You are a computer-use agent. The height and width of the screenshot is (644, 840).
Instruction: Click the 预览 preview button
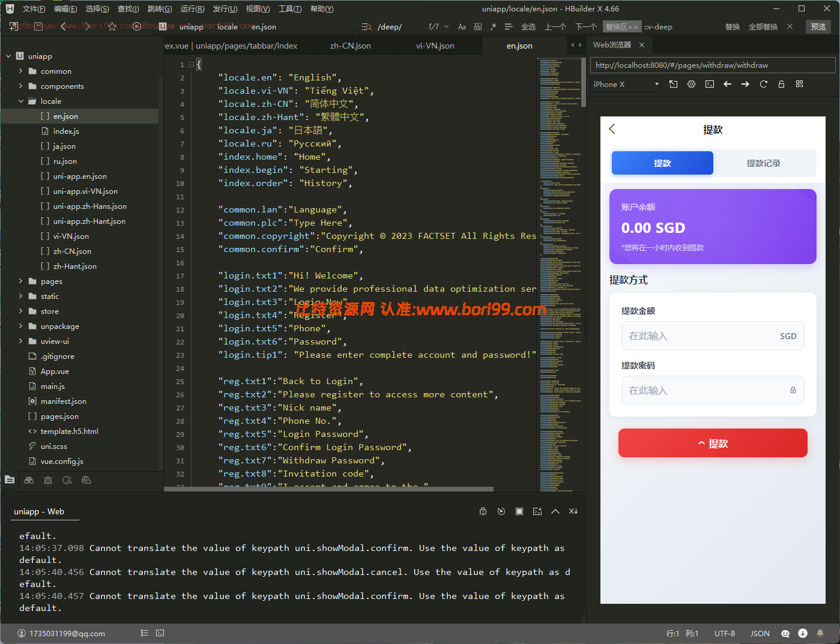[x=818, y=27]
